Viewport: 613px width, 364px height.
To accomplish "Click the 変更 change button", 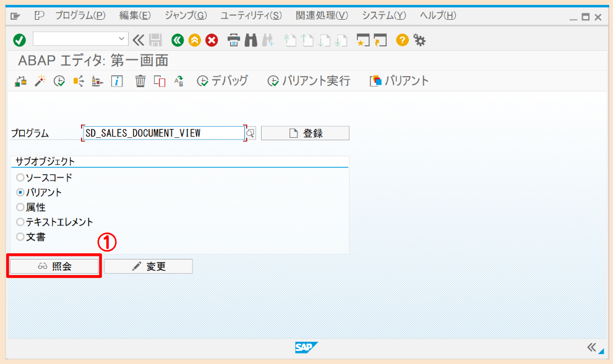I will point(148,266).
